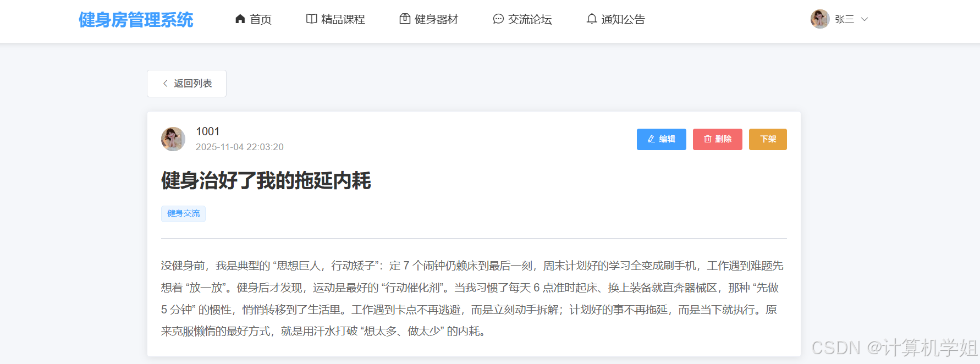Click the bell icon beside 通知公告
This screenshot has height=364, width=980.
[x=592, y=19]
